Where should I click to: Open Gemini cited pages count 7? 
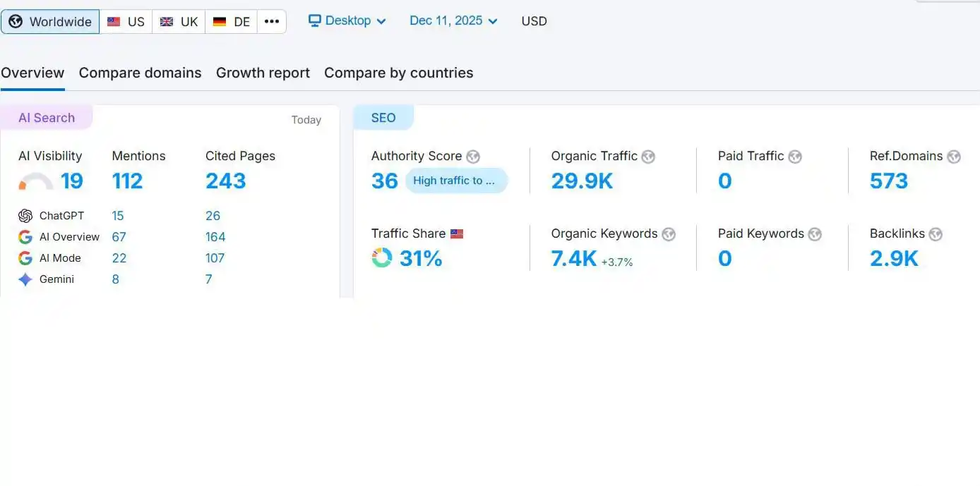[x=209, y=279]
